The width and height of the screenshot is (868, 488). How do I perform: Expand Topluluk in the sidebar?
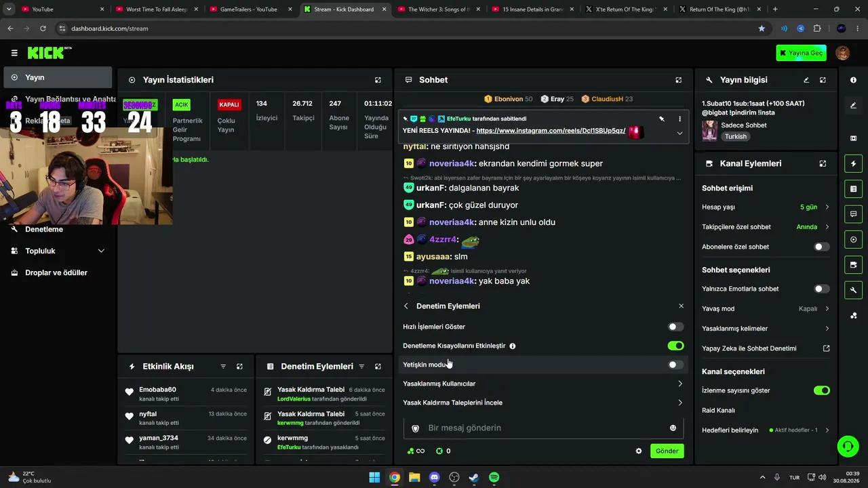tap(58, 251)
